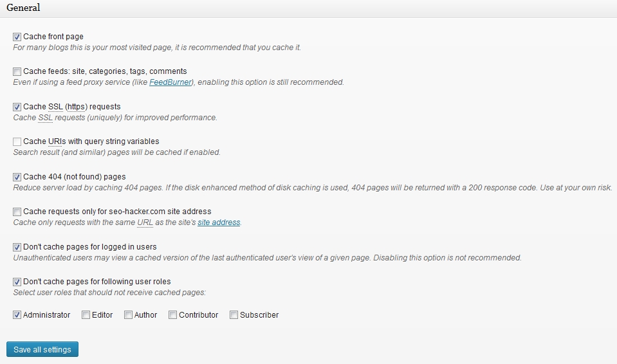Click the Subscriber label text
The width and height of the screenshot is (617, 364).
tap(259, 315)
